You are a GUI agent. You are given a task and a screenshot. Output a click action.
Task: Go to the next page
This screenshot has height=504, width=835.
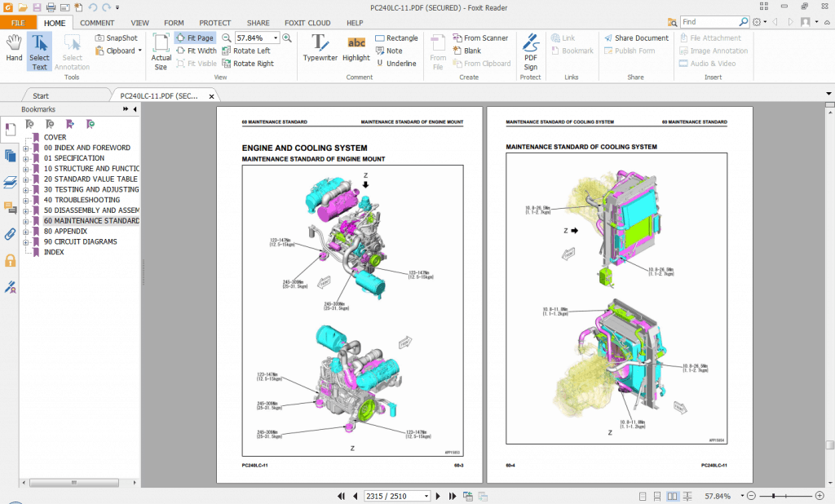click(x=438, y=496)
